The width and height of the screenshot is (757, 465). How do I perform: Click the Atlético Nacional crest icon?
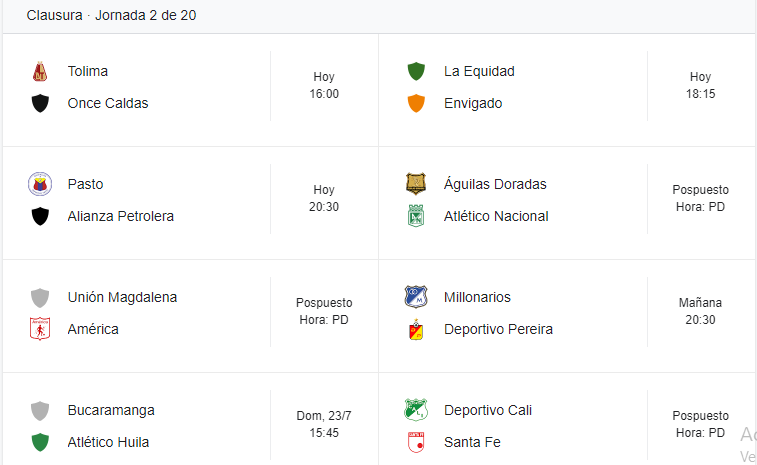[416, 216]
